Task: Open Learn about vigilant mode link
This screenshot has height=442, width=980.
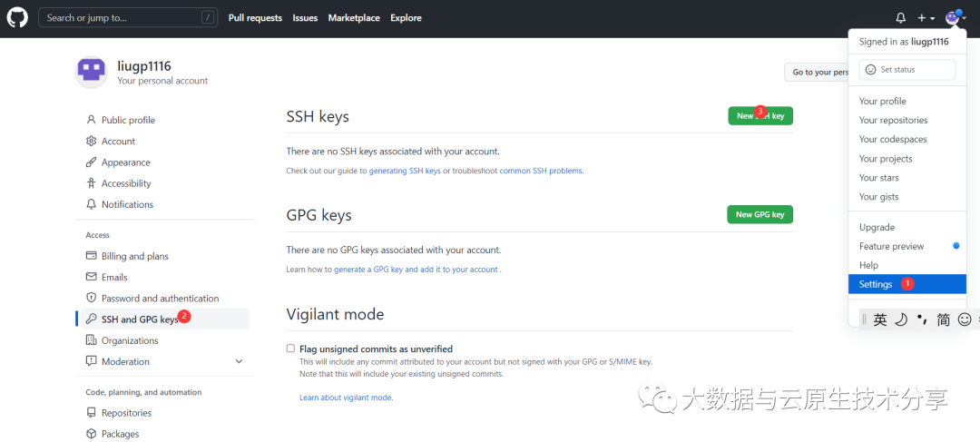Action: 347,398
